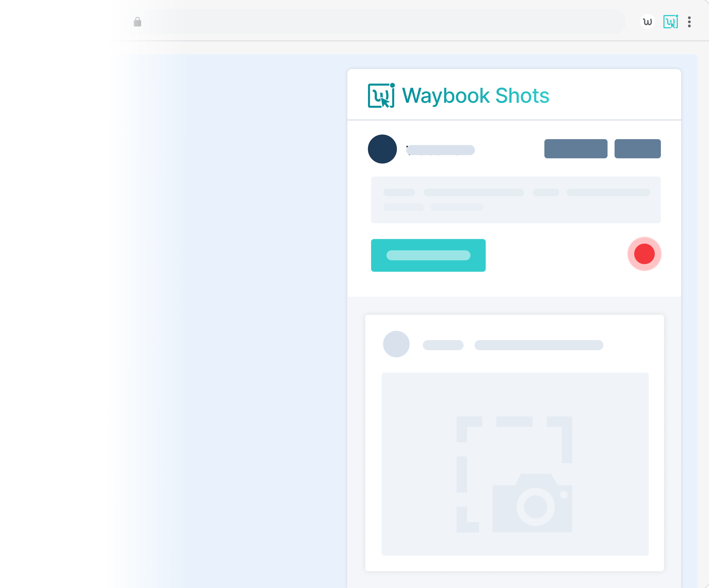
Task: Click the long title bar in the card
Action: (x=538, y=345)
